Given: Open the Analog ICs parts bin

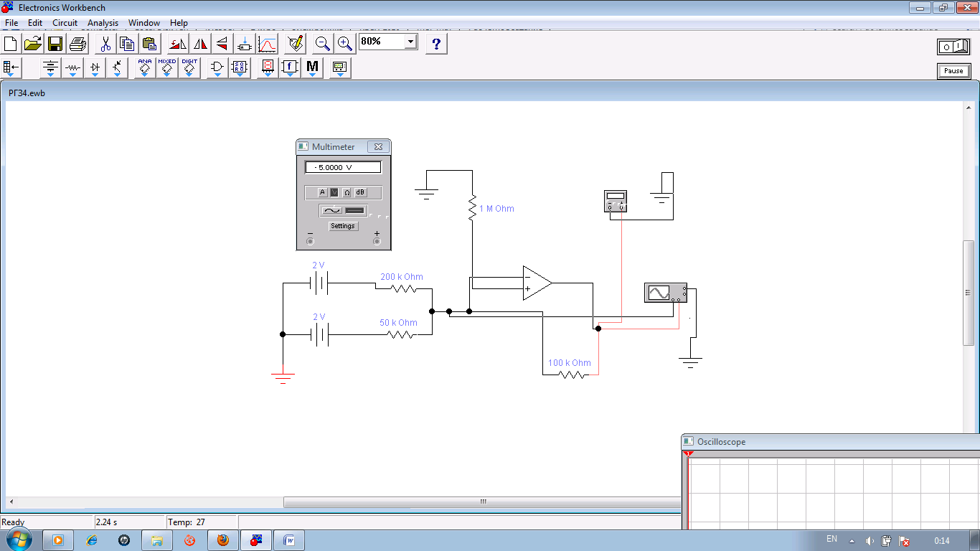Looking at the screenshot, I should click(x=145, y=68).
